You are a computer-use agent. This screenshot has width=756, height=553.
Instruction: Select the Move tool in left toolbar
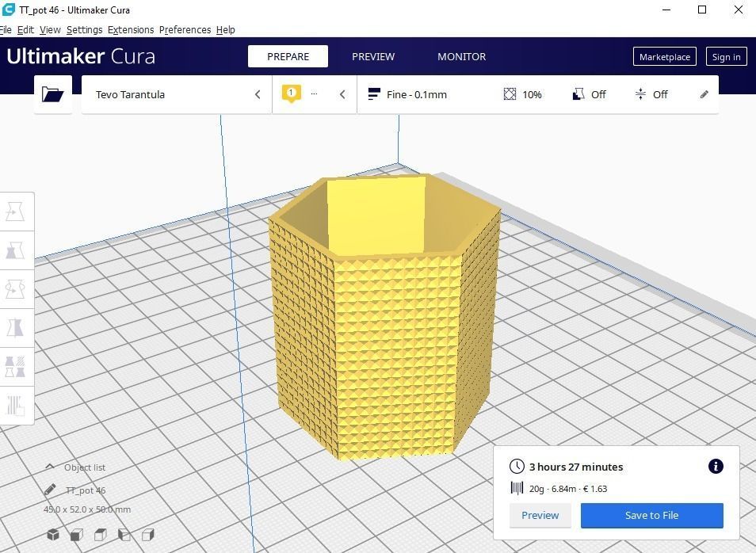pos(15,212)
